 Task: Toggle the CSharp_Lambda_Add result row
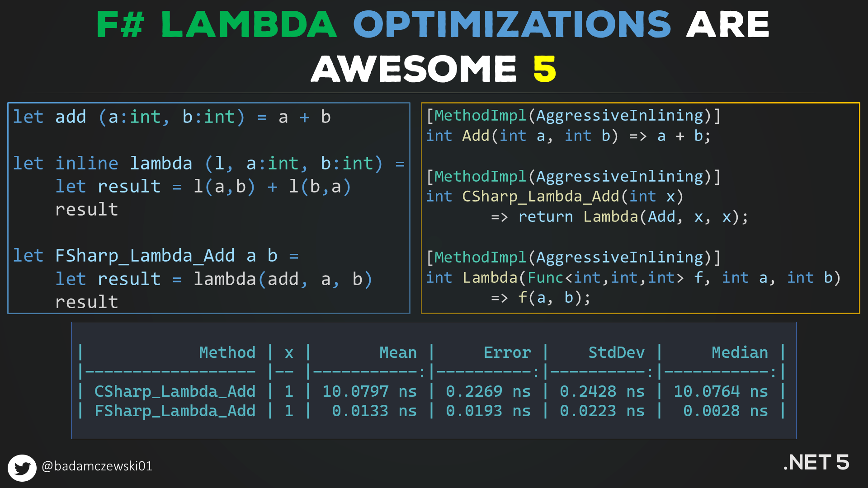tap(434, 391)
